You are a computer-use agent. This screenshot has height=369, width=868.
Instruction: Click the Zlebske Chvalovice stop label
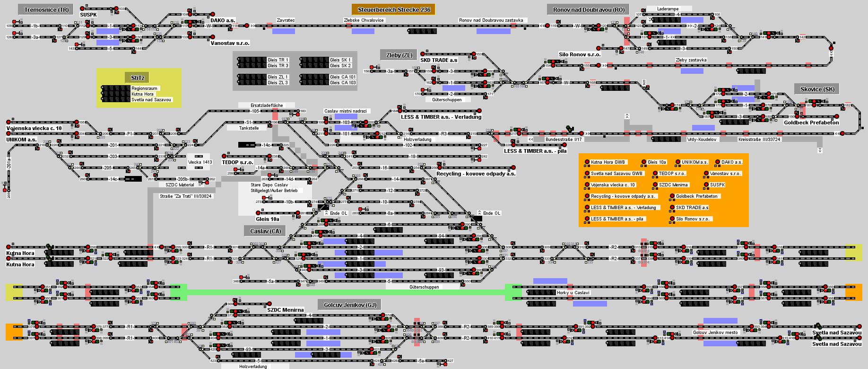[364, 20]
